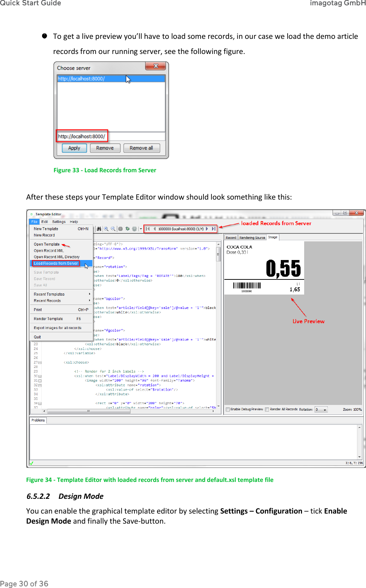Click the server URL input field
Image resolution: width=366 pixels, height=588 pixels.
point(111,136)
